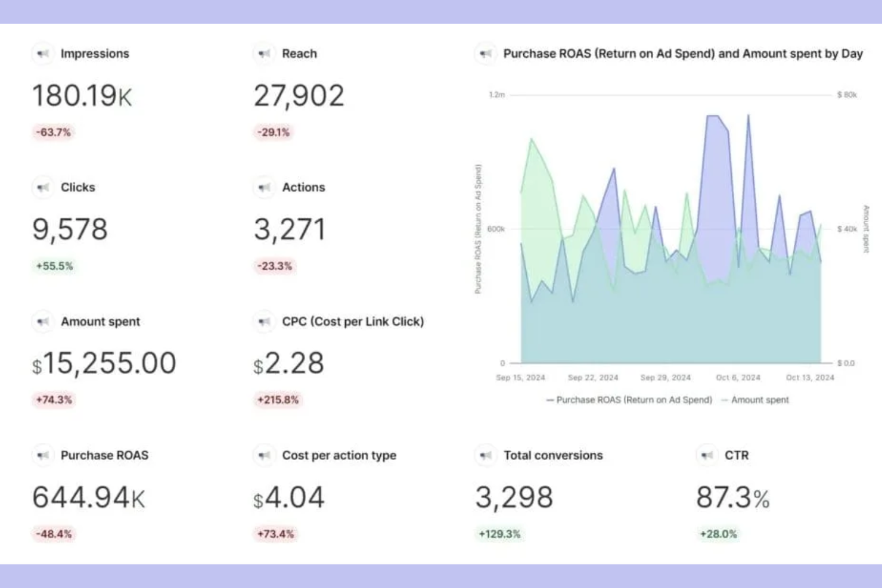This screenshot has width=882, height=588.
Task: Click the $4.04 cost per action value
Action: [289, 497]
